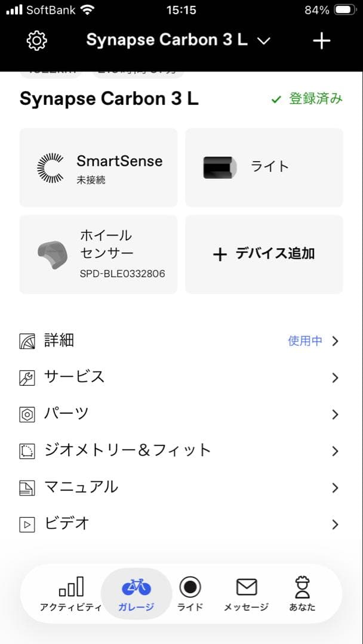Tap the plus icon to add bike

pos(322,41)
